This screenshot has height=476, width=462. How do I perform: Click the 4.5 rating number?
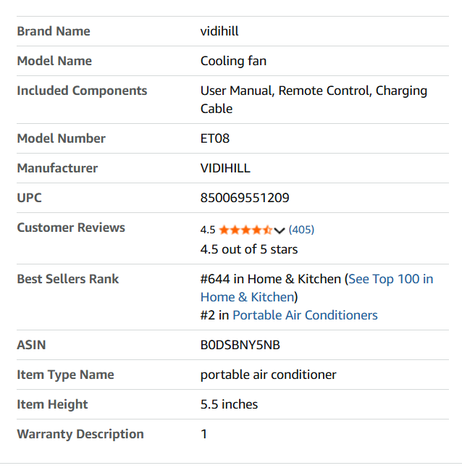point(208,230)
